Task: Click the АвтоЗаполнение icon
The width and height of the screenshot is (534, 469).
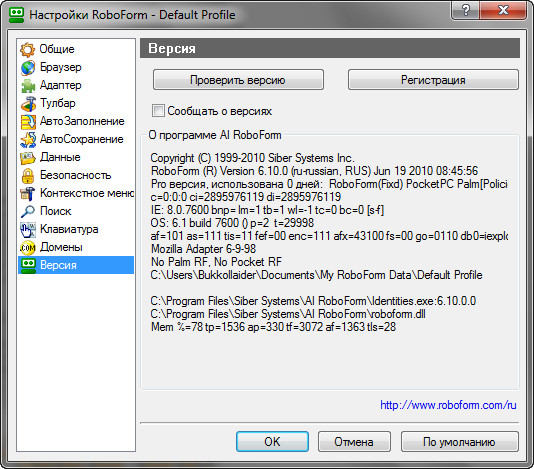Action: click(x=28, y=122)
